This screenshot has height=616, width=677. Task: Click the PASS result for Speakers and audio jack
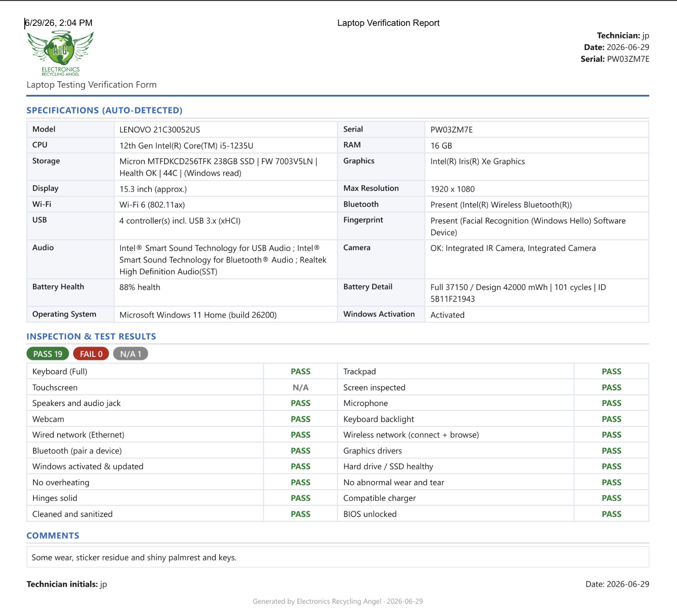point(300,403)
